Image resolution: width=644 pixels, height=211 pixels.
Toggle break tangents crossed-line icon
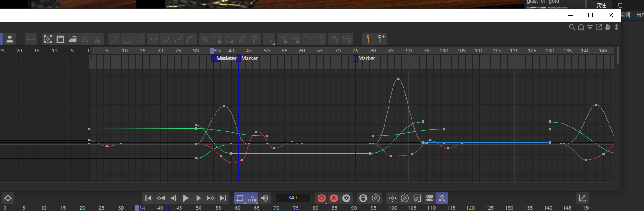(x=205, y=39)
